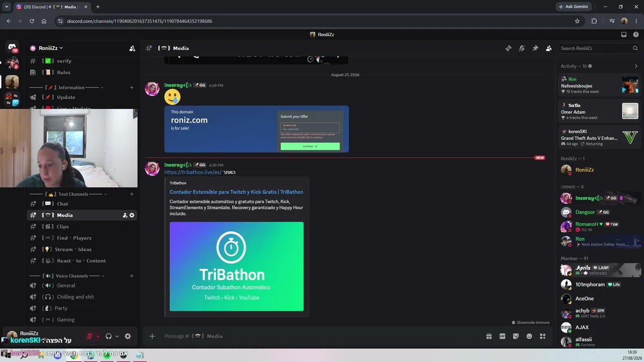The width and height of the screenshot is (644, 362).
Task: Join Chilling and shit voice channel
Action: (80, 297)
